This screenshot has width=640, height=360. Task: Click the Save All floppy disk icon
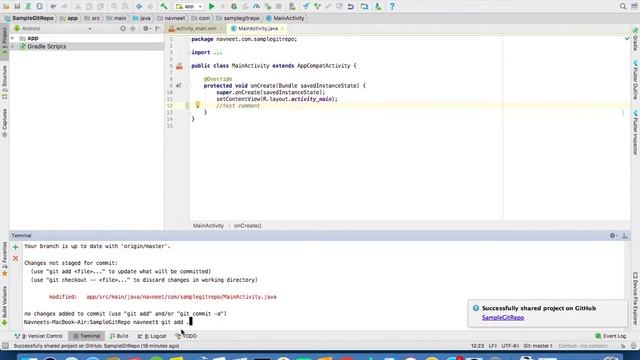(x=17, y=7)
